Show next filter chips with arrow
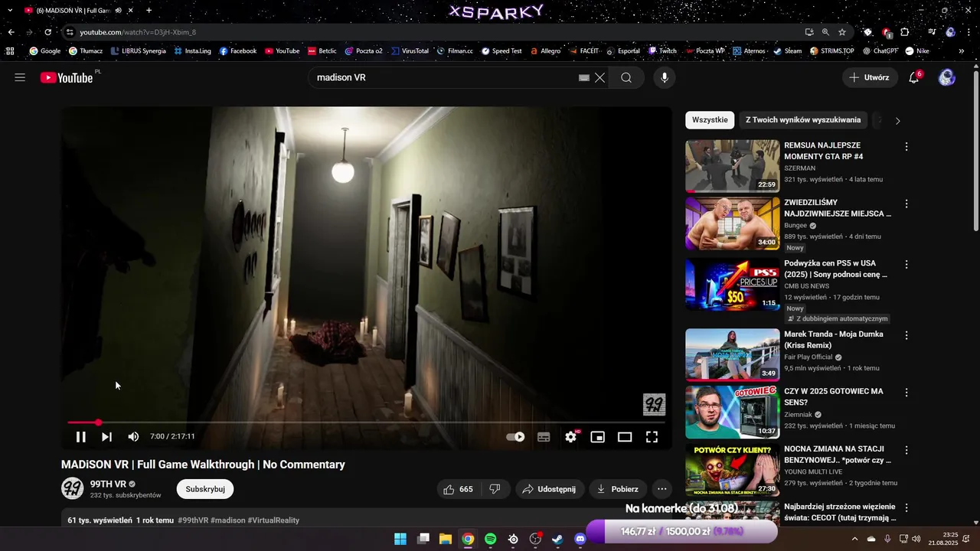 [897, 120]
